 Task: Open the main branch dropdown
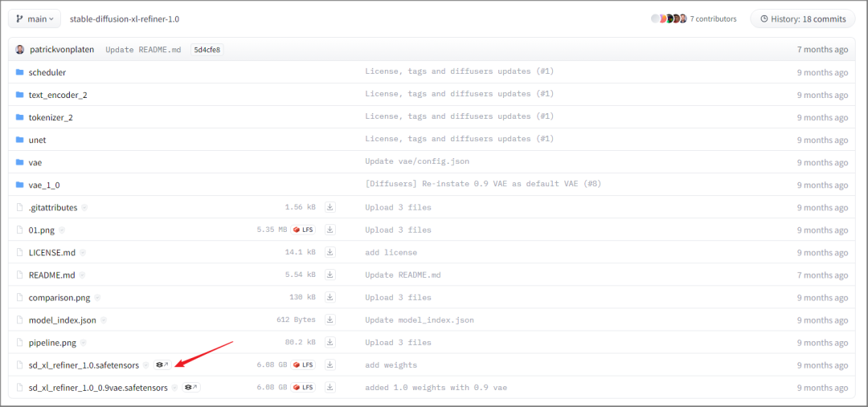[x=35, y=18]
